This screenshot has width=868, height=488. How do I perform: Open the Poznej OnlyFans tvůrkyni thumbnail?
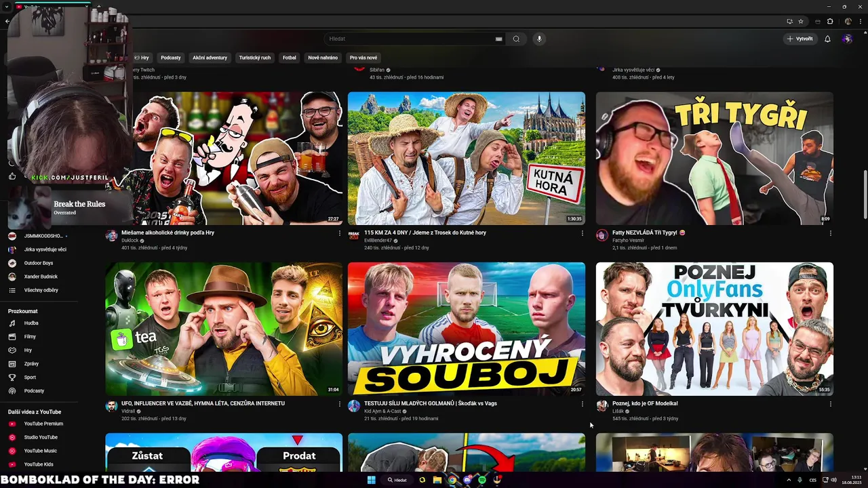click(x=715, y=329)
